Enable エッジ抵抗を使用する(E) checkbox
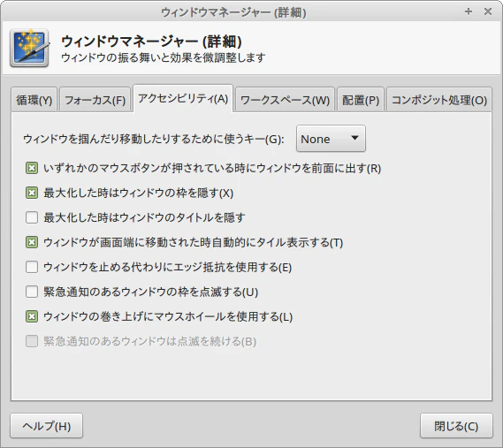 [32, 267]
